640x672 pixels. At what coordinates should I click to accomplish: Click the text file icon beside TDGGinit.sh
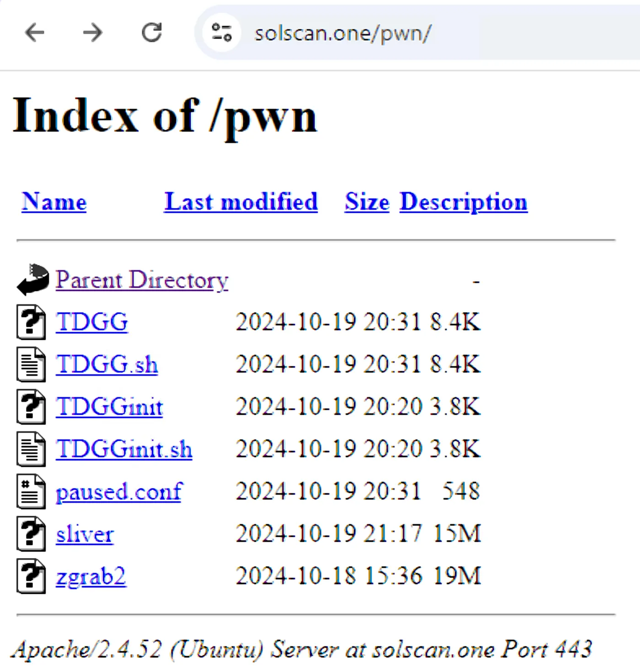[31, 449]
